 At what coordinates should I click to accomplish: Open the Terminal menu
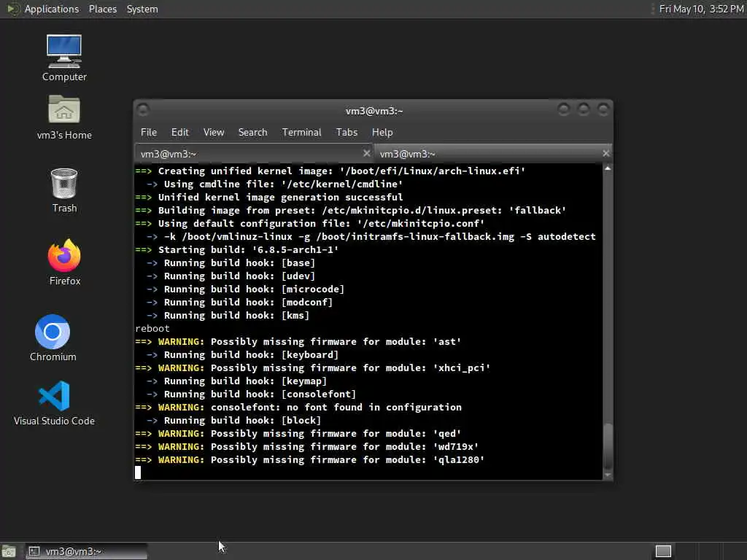[301, 133]
